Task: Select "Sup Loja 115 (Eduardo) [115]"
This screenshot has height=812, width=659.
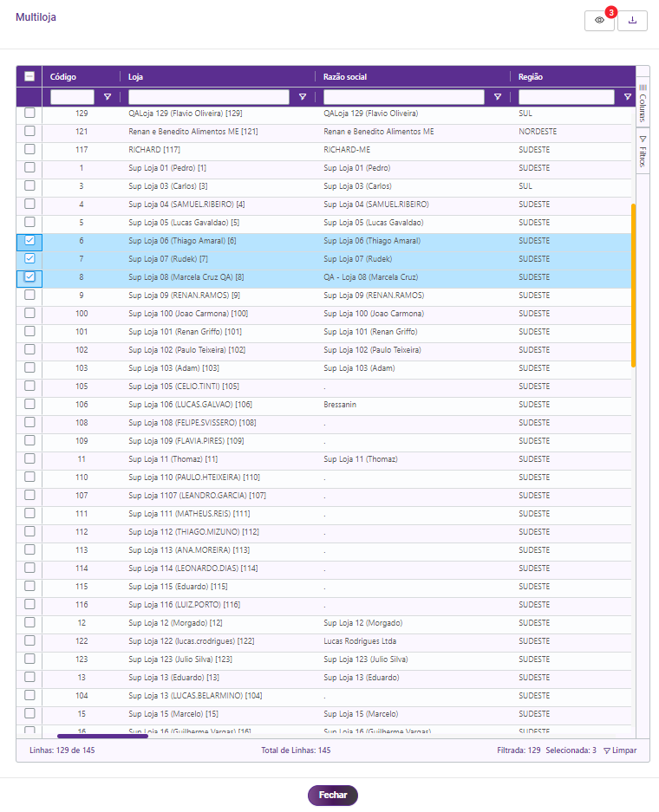Action: click(179, 586)
